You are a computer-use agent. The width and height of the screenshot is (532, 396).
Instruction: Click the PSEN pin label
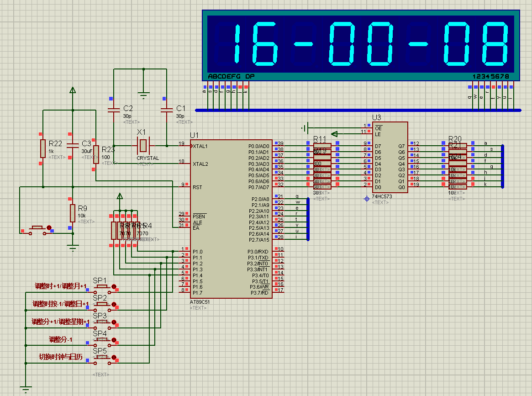[x=199, y=216]
